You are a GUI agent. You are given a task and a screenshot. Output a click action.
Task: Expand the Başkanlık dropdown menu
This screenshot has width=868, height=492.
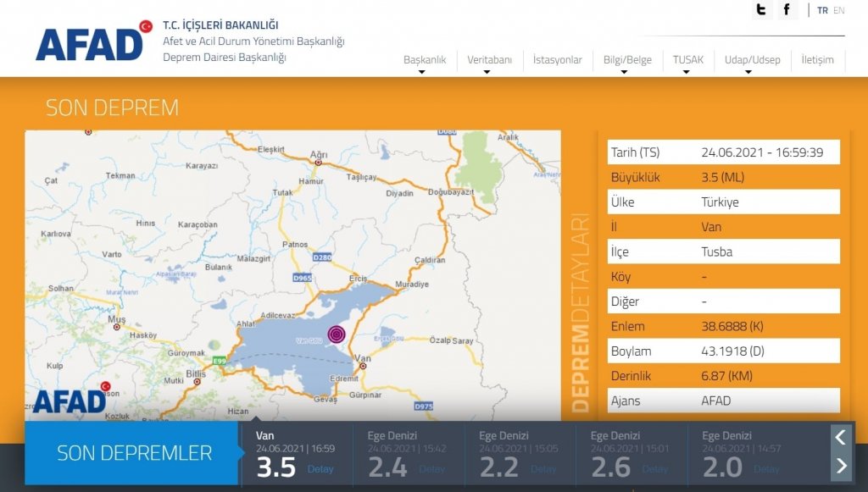click(426, 60)
